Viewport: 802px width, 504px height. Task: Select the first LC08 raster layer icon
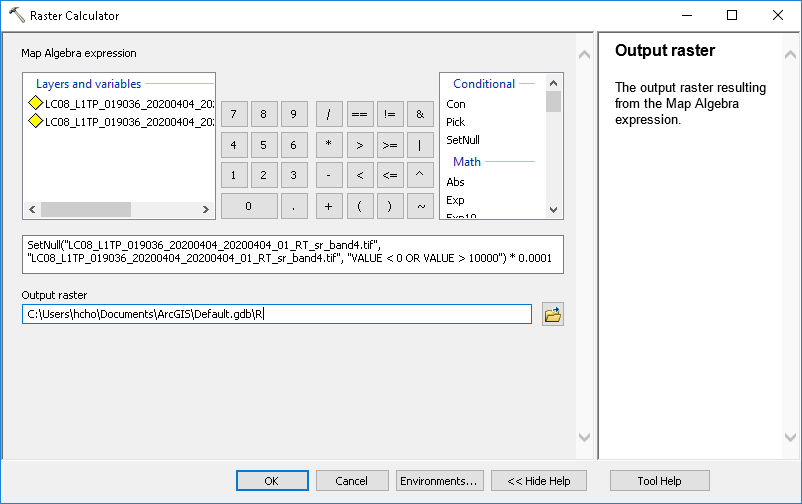coord(35,104)
